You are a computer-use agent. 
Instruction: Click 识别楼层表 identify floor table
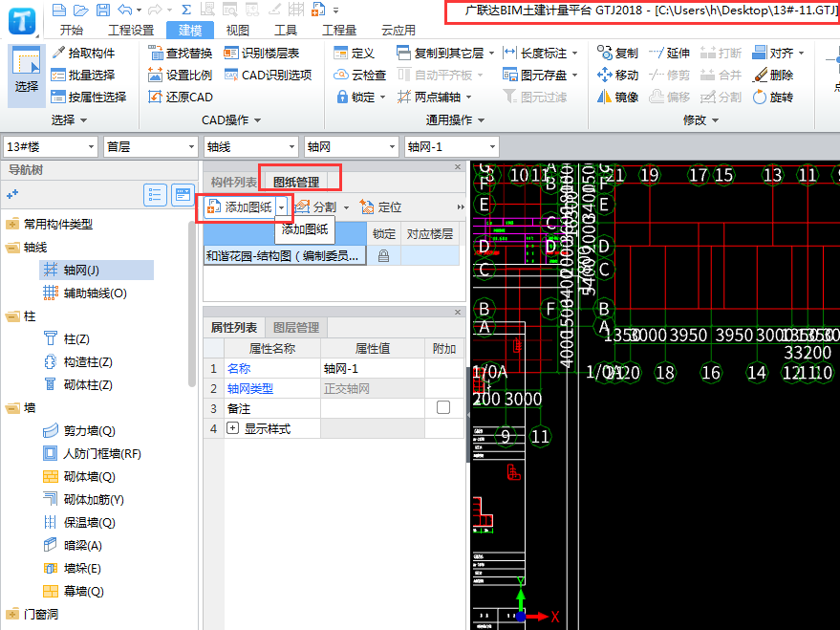pyautogui.click(x=262, y=53)
